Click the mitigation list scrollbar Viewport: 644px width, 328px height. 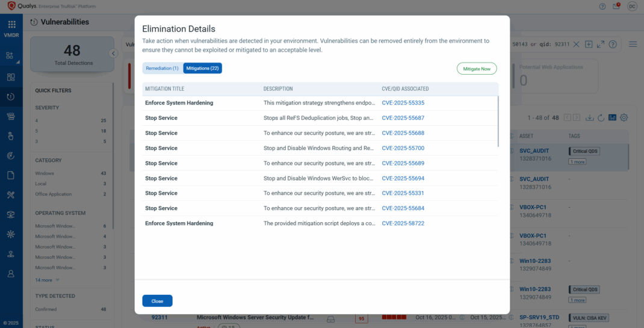[498, 120]
